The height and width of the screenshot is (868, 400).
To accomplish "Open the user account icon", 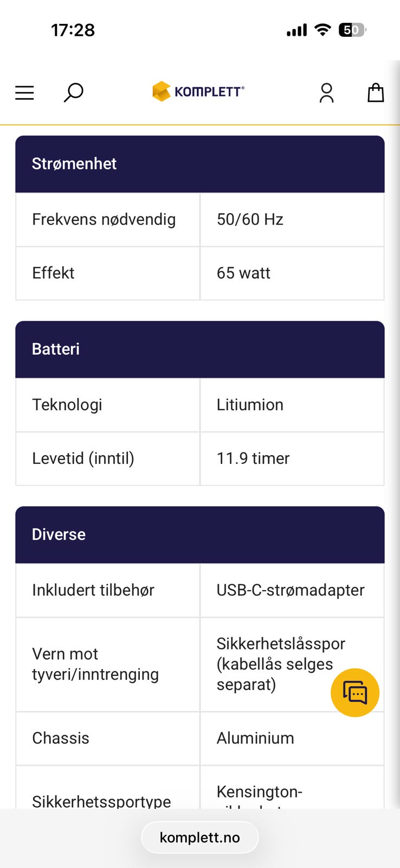I will click(326, 93).
